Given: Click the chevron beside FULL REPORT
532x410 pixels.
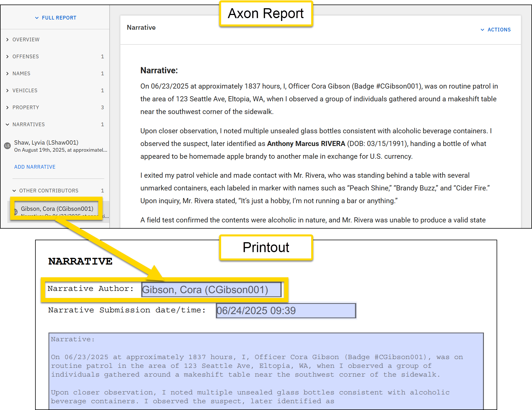Looking at the screenshot, I should click(37, 18).
